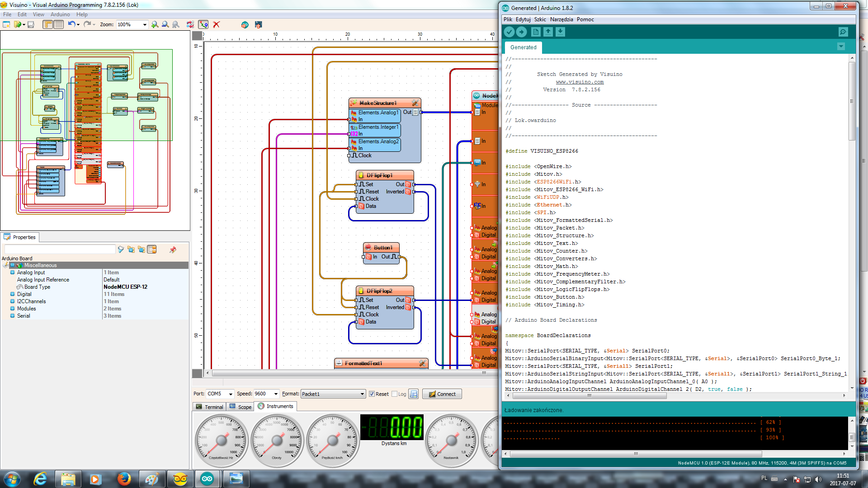Click the Undo arrow in Visuino toolbar

pos(71,24)
